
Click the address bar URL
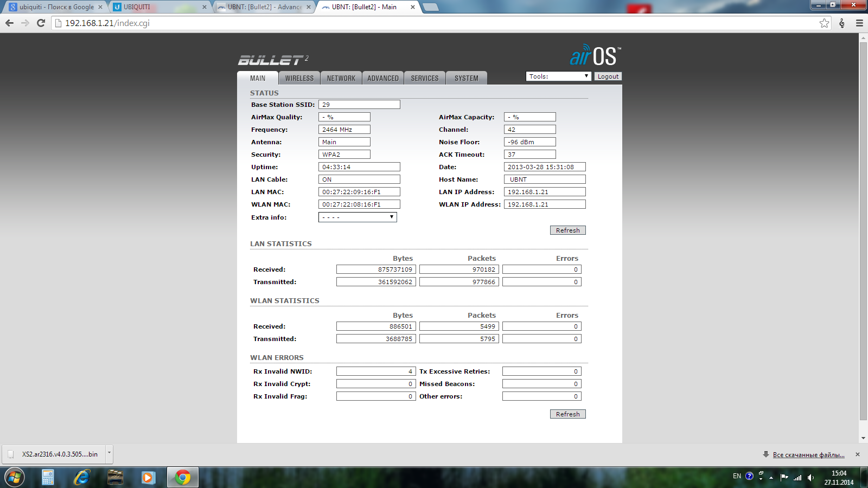107,23
